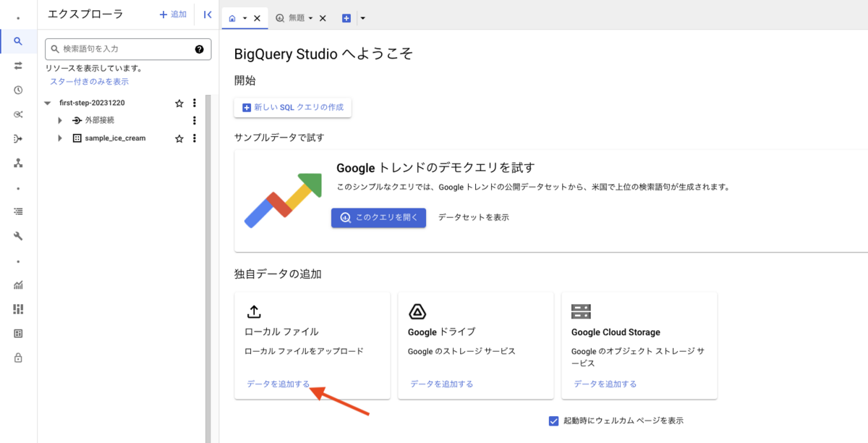Open Scheduled queries clock icon in sidebar

18,90
